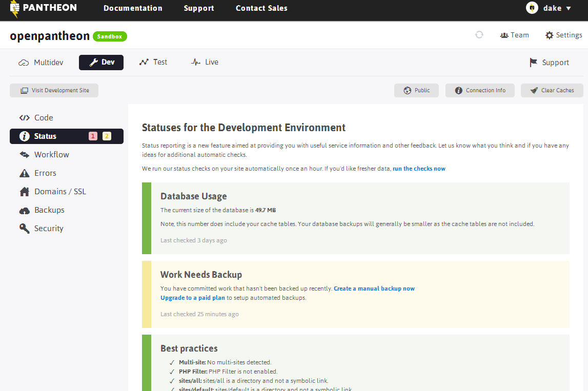The width and height of the screenshot is (588, 391).
Task: Open the Team members icon
Action: tap(504, 35)
